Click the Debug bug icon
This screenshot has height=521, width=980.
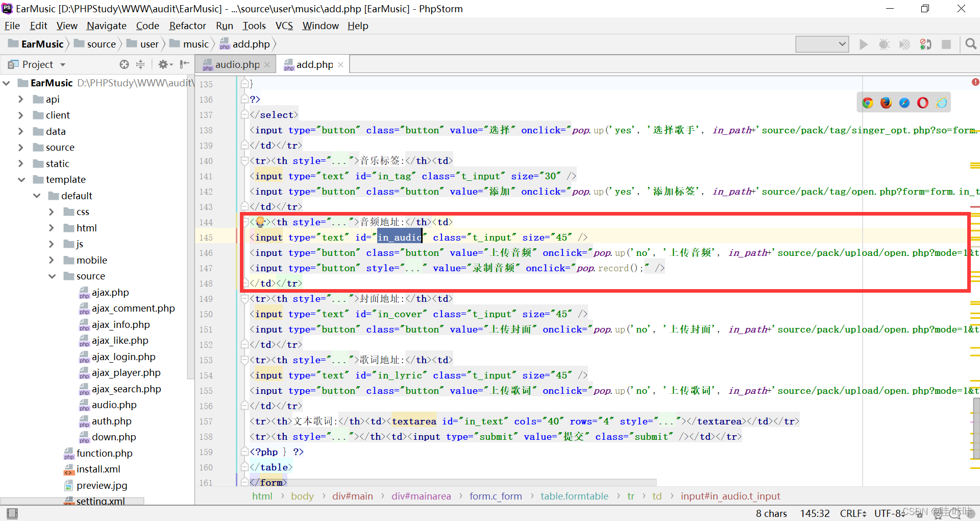(884, 44)
